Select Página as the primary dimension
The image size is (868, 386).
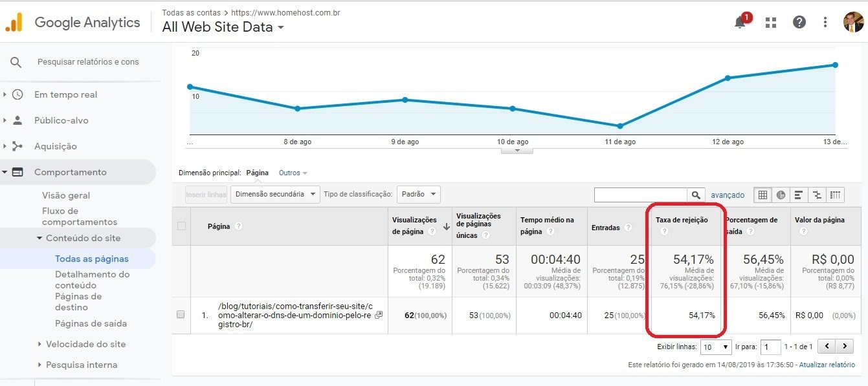(x=258, y=173)
